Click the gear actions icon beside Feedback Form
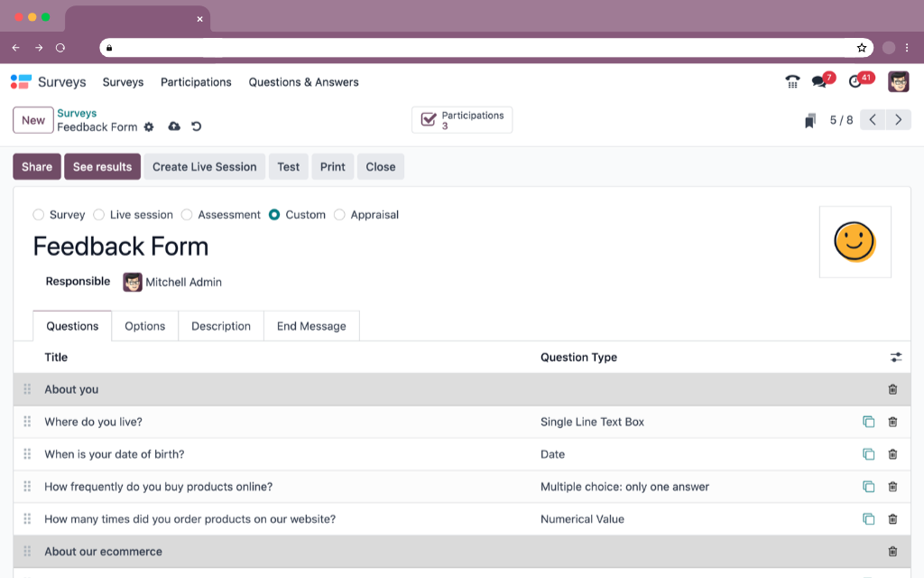This screenshot has height=578, width=924. point(149,127)
